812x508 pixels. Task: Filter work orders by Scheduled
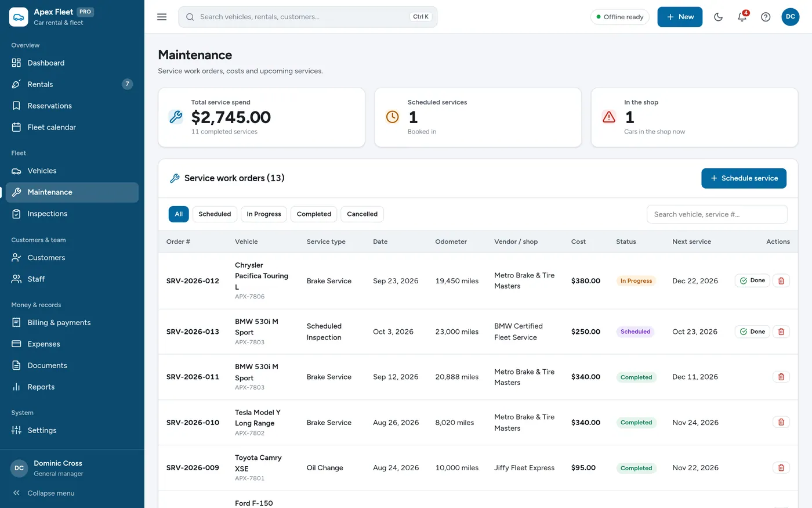click(x=215, y=214)
